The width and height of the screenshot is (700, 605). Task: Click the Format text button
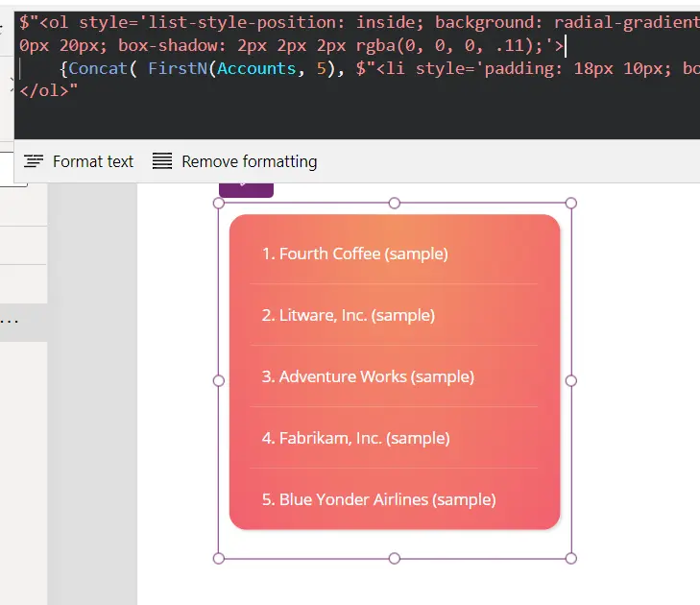(x=79, y=161)
